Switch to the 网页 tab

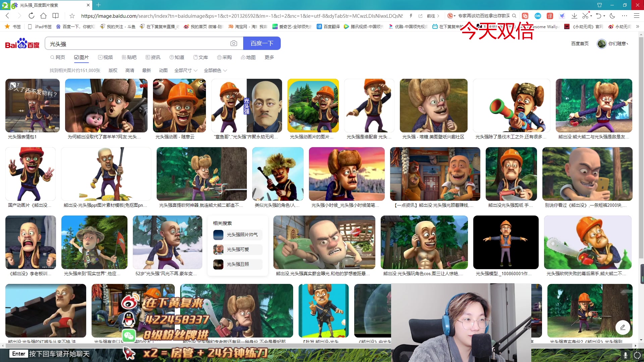57,57
